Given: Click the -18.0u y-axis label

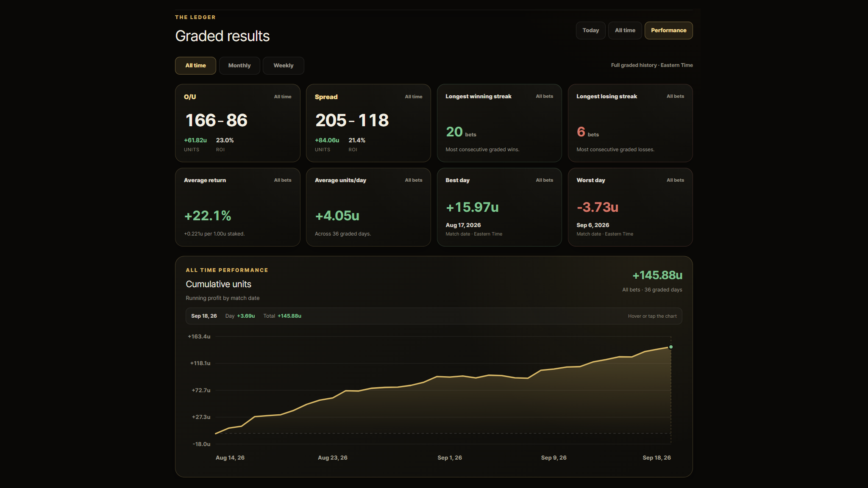Looking at the screenshot, I should (x=202, y=444).
